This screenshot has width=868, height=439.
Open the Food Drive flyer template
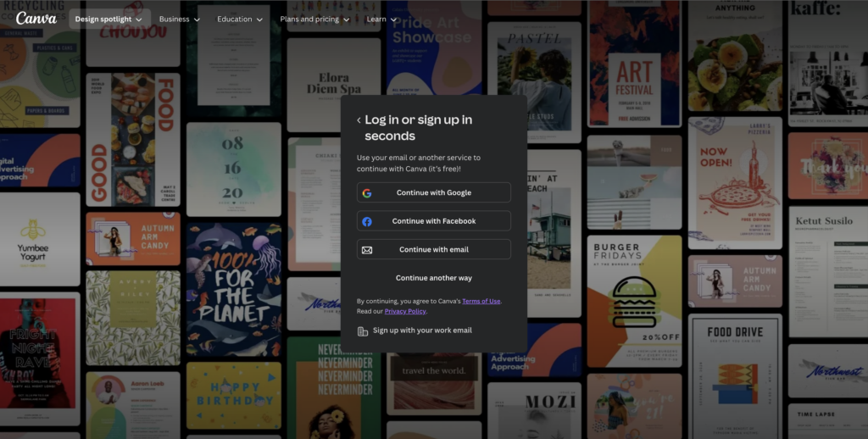pyautogui.click(x=735, y=376)
